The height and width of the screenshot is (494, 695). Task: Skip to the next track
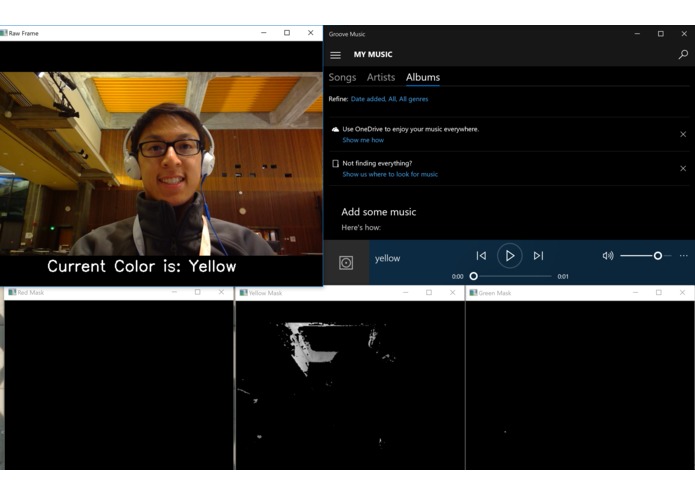538,256
